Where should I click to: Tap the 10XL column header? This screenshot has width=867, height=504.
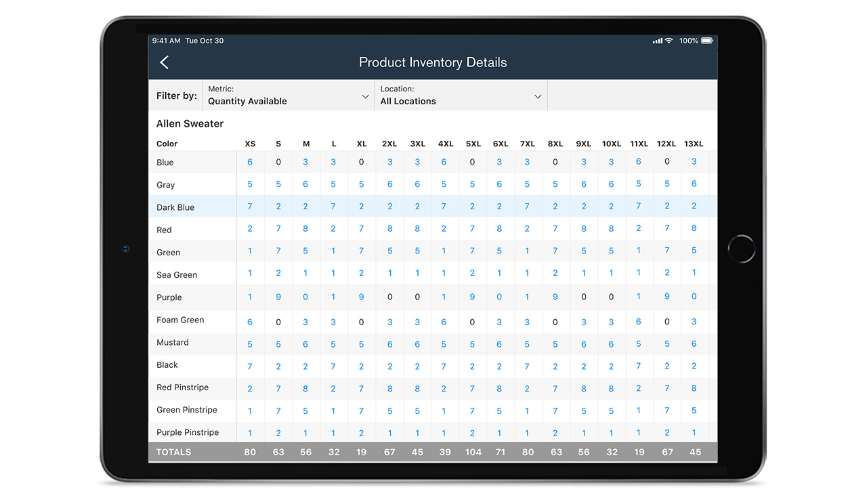pos(612,144)
